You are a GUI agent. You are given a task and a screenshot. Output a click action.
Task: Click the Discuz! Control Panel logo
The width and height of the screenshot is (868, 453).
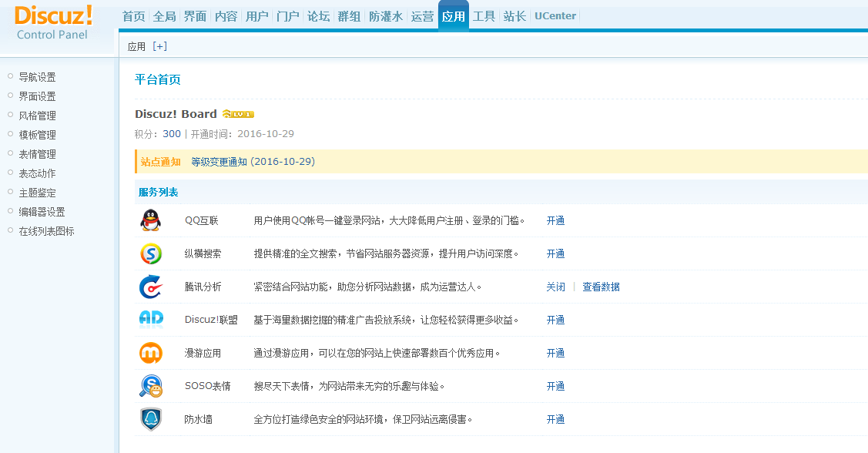(x=53, y=22)
